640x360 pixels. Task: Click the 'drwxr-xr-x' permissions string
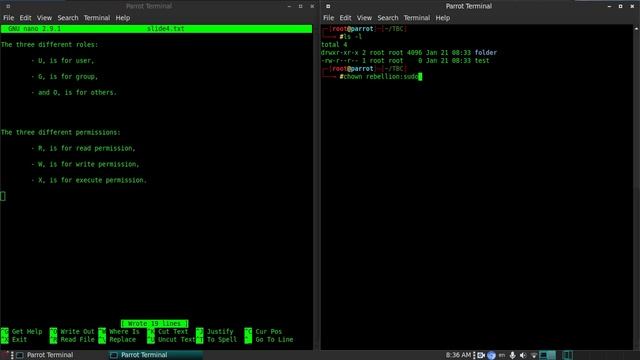tap(340, 53)
